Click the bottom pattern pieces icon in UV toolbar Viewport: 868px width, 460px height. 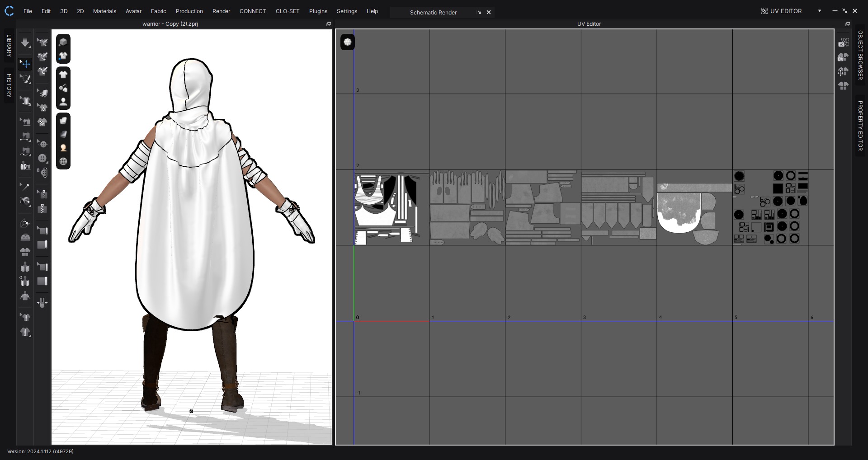coord(843,86)
